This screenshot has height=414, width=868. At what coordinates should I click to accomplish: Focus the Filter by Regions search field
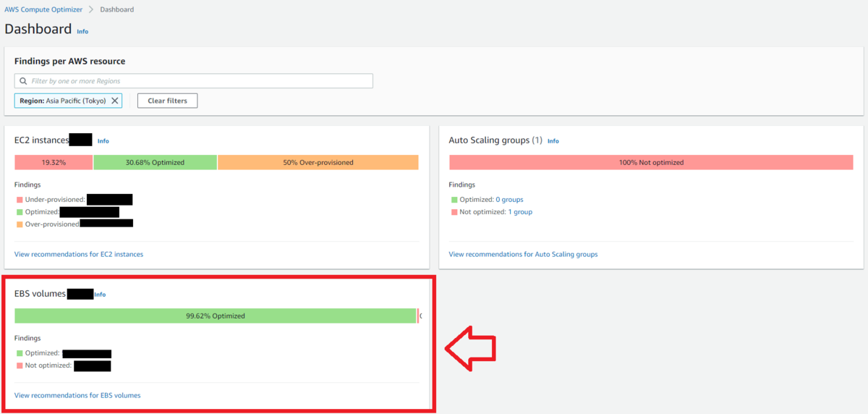pyautogui.click(x=194, y=81)
